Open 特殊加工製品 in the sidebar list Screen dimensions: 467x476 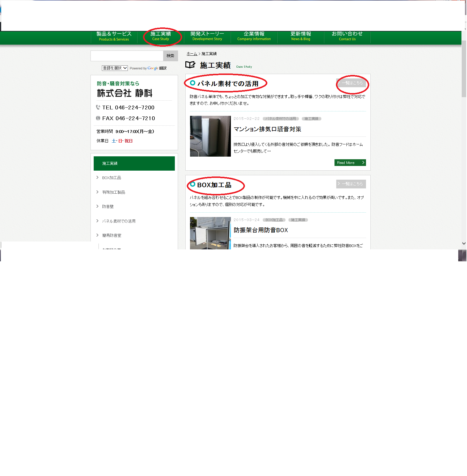pyautogui.click(x=114, y=192)
